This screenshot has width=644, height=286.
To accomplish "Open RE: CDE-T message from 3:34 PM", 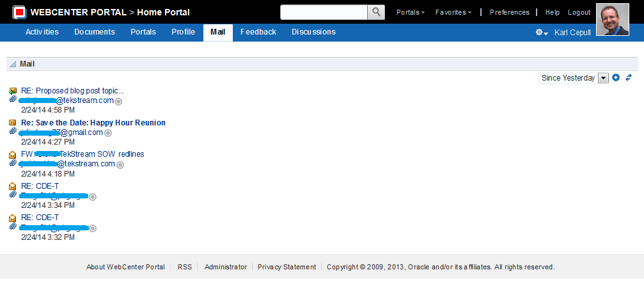I will (x=40, y=186).
